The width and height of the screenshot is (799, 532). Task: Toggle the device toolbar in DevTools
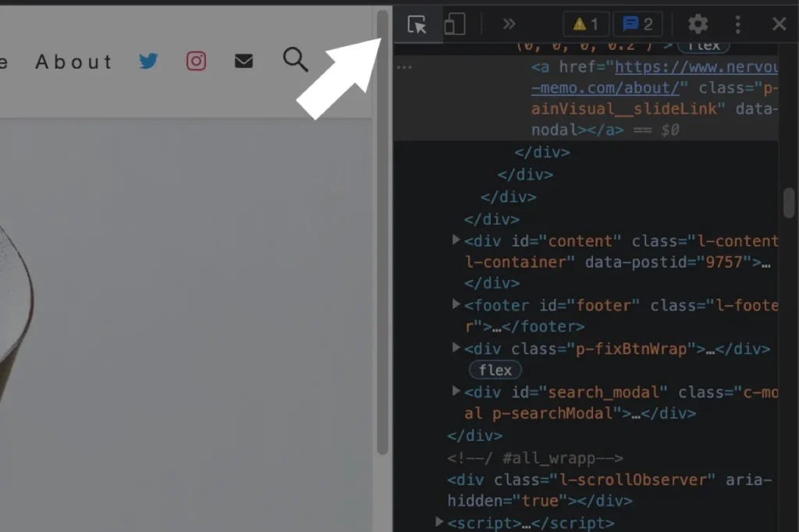pos(454,24)
